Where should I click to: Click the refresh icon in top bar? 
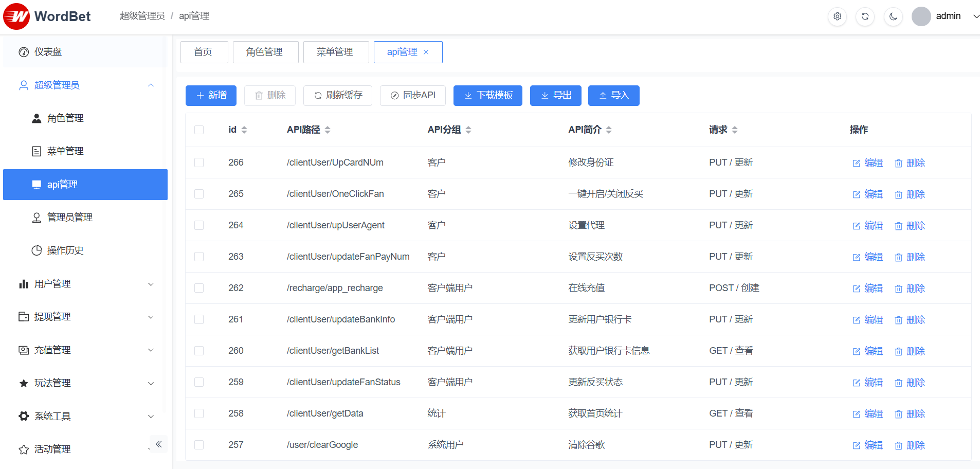[x=865, y=16]
